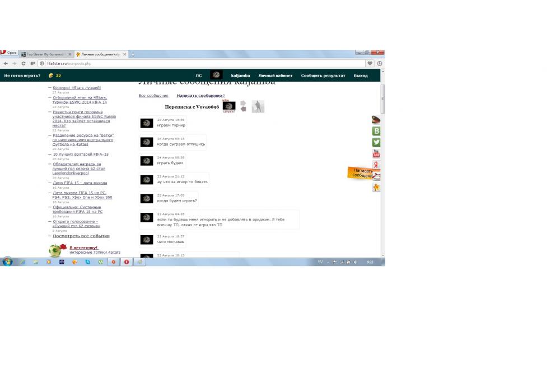Open the Windows Start menu
The image size is (560, 392).
coord(7,262)
